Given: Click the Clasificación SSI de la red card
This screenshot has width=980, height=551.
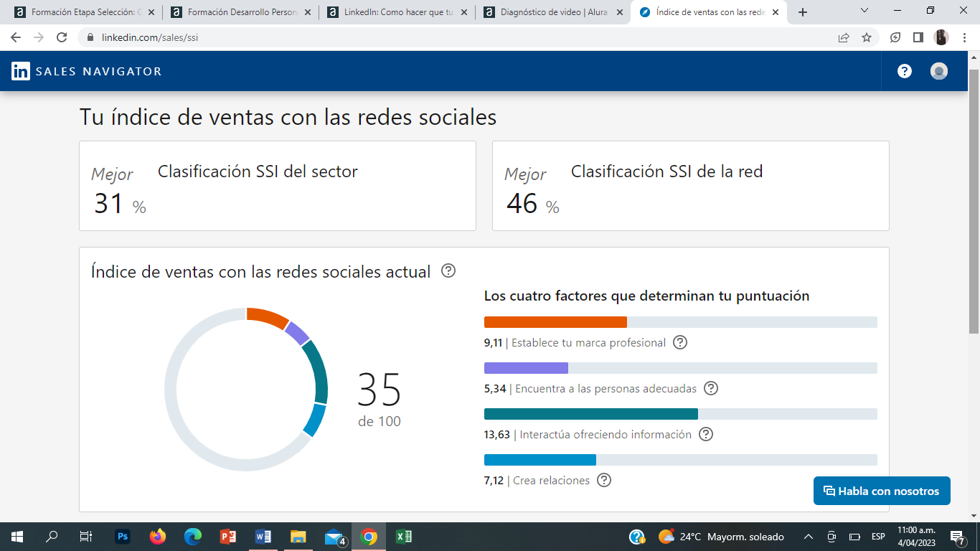Looking at the screenshot, I should pos(691,186).
